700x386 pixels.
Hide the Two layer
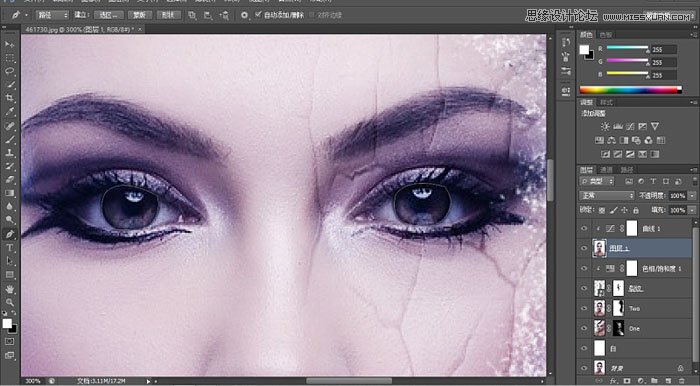click(584, 308)
